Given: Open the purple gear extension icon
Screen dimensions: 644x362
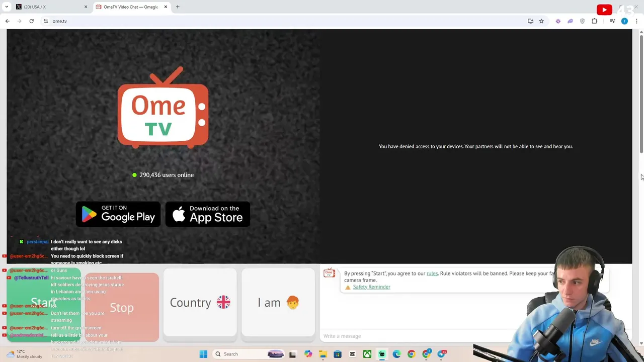Looking at the screenshot, I should 558,21.
